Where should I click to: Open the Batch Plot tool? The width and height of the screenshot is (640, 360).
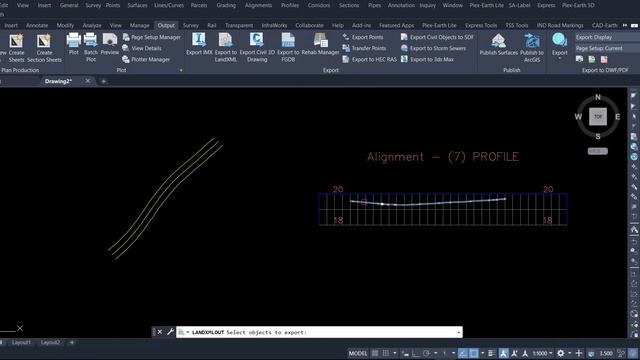tap(91, 48)
